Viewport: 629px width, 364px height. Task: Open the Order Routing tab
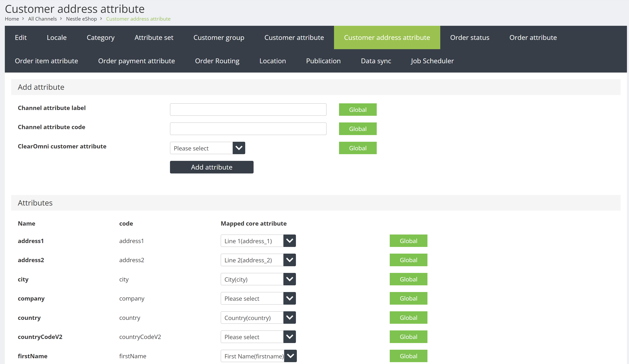217,61
